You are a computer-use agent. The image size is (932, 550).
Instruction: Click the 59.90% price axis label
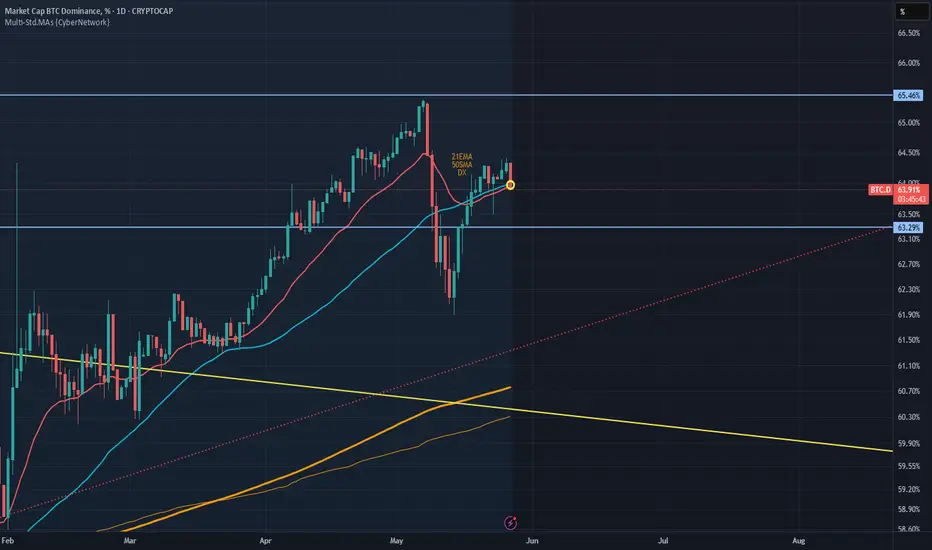909,444
